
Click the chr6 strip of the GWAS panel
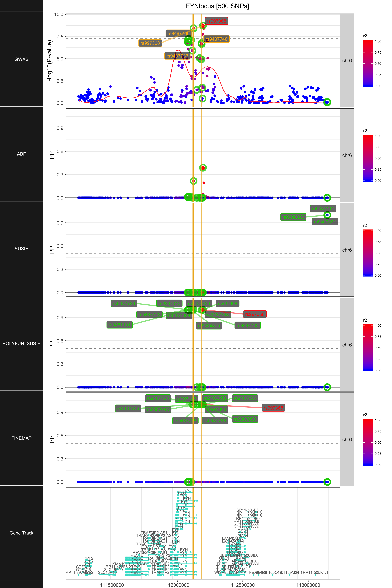pos(347,60)
